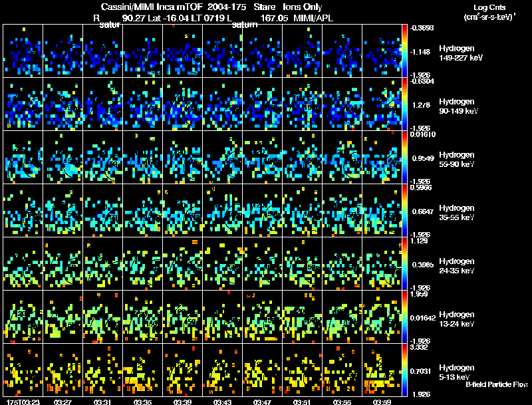
Task: Click the 03:55 time label
Action: pyautogui.click(x=342, y=402)
